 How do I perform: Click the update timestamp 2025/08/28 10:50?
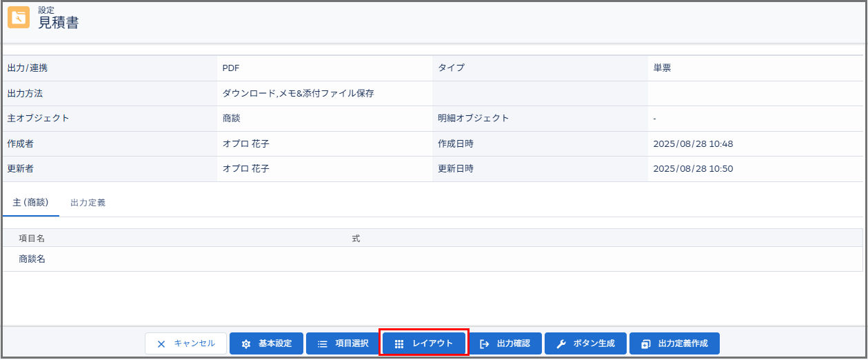click(693, 168)
